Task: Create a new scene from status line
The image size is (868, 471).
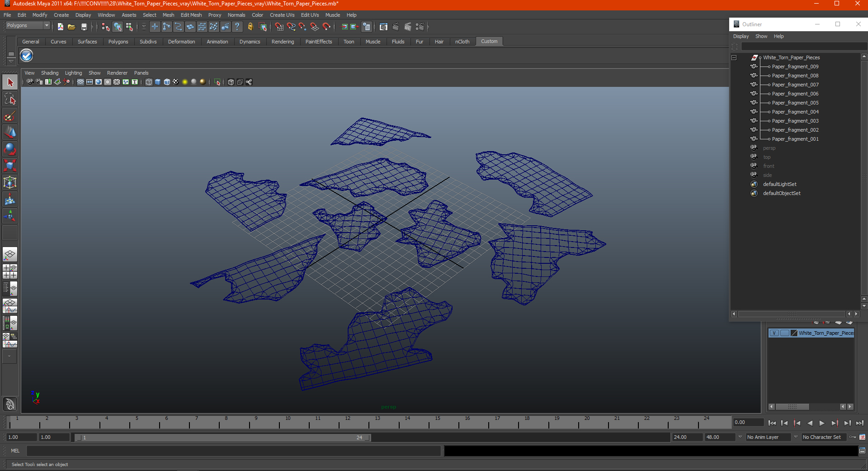Action: point(61,27)
